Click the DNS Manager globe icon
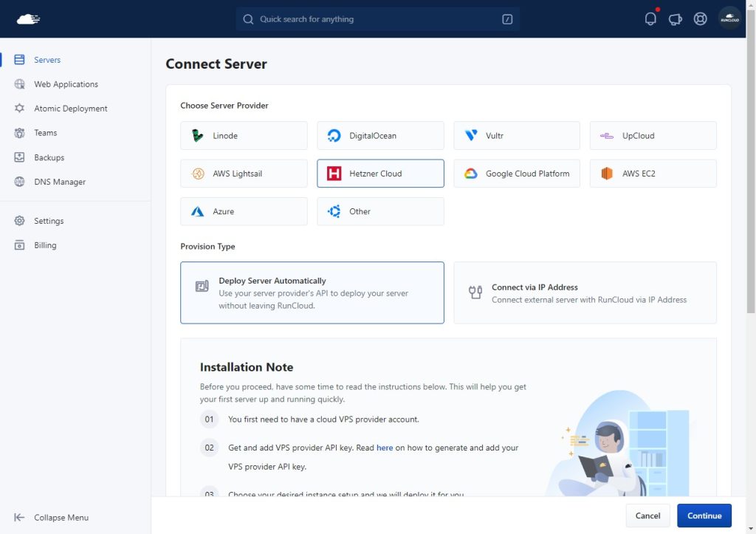This screenshot has height=534, width=756. tap(20, 182)
